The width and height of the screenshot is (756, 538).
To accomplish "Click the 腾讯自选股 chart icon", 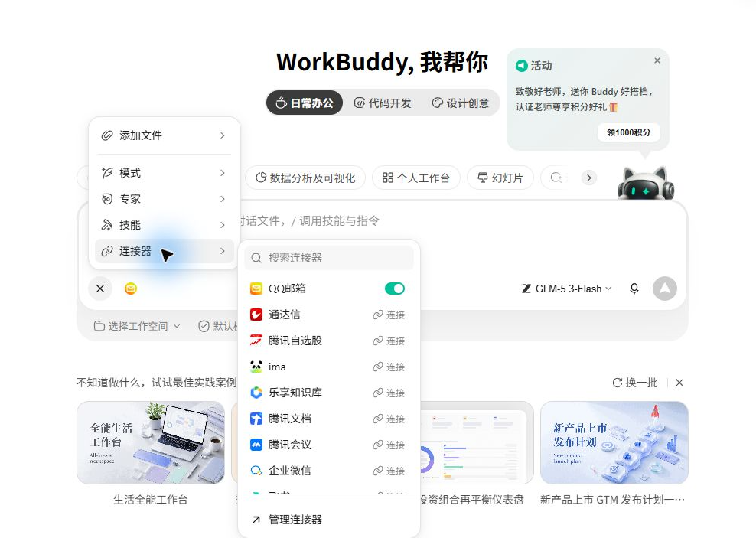I will [x=256, y=341].
